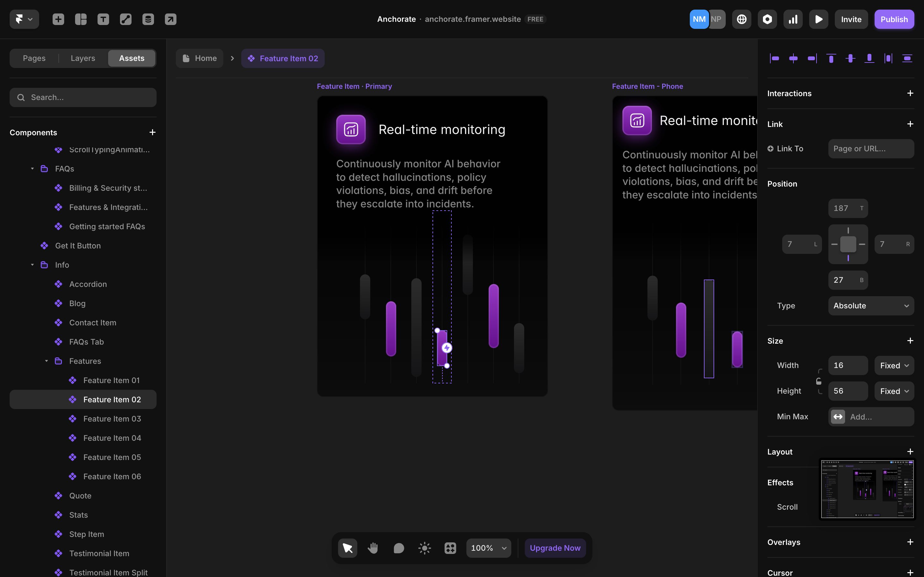924x577 pixels.
Task: Select the Insert tool in the top toolbar
Action: [58, 19]
